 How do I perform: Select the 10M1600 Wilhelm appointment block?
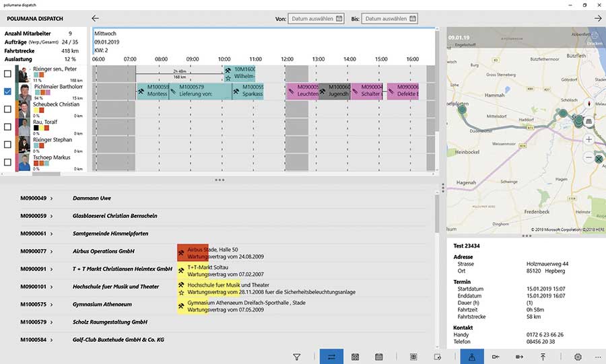tap(240, 73)
